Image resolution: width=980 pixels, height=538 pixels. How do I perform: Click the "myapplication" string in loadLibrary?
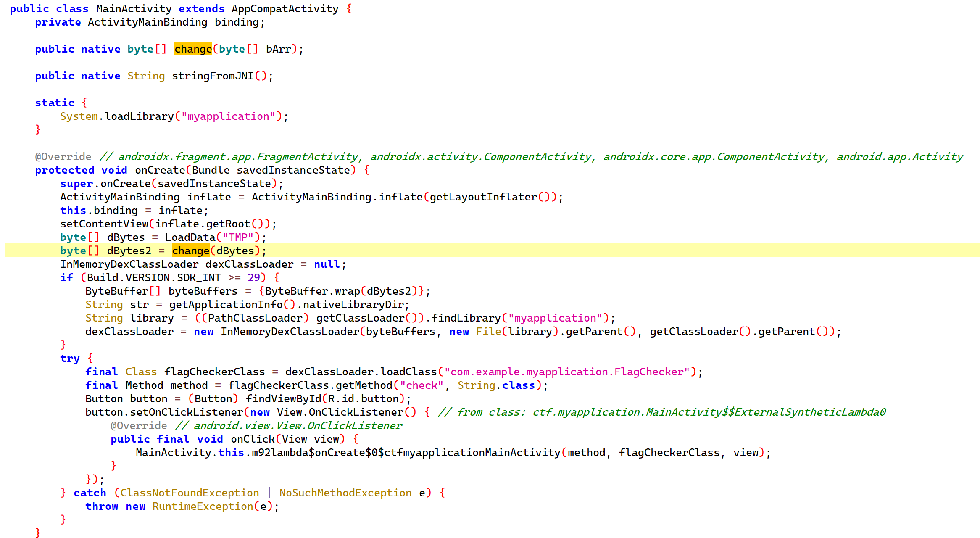228,116
